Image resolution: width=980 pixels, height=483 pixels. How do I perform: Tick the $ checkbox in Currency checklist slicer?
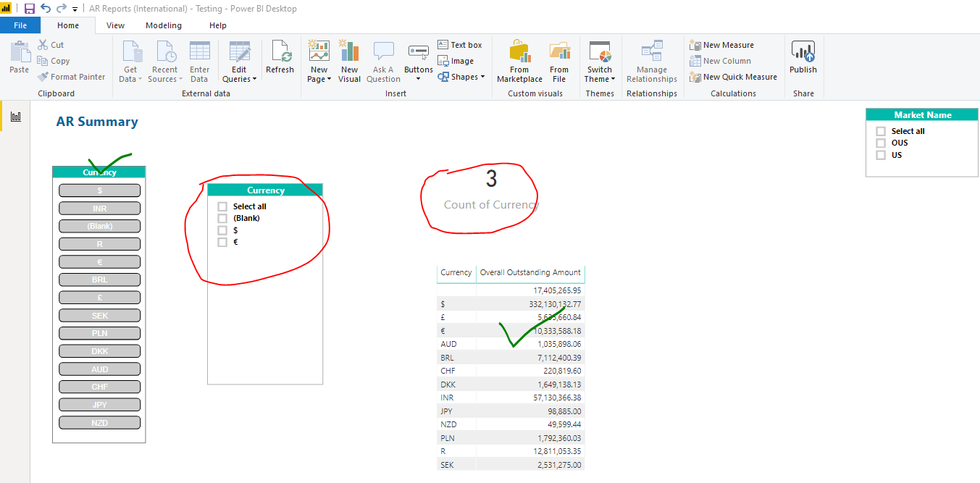(222, 230)
